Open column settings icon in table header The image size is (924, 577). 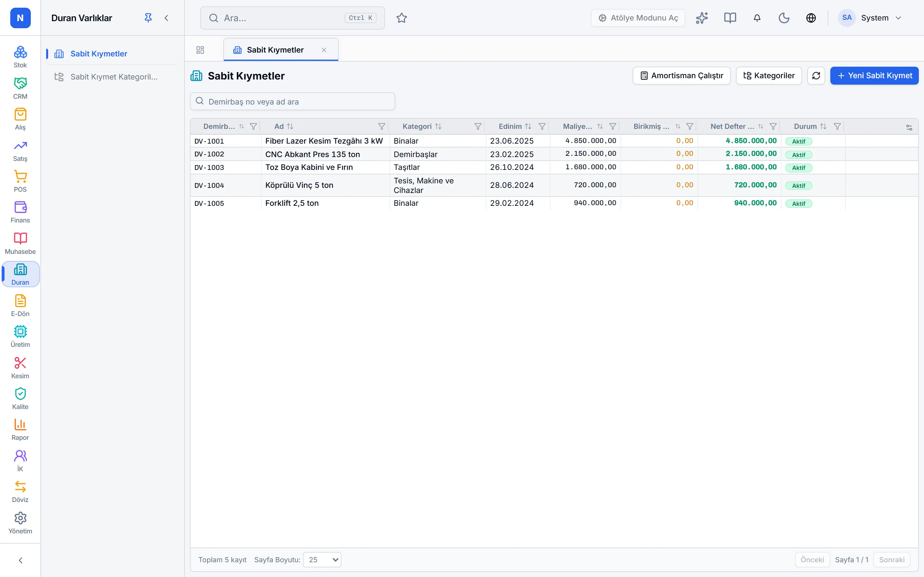[909, 127]
